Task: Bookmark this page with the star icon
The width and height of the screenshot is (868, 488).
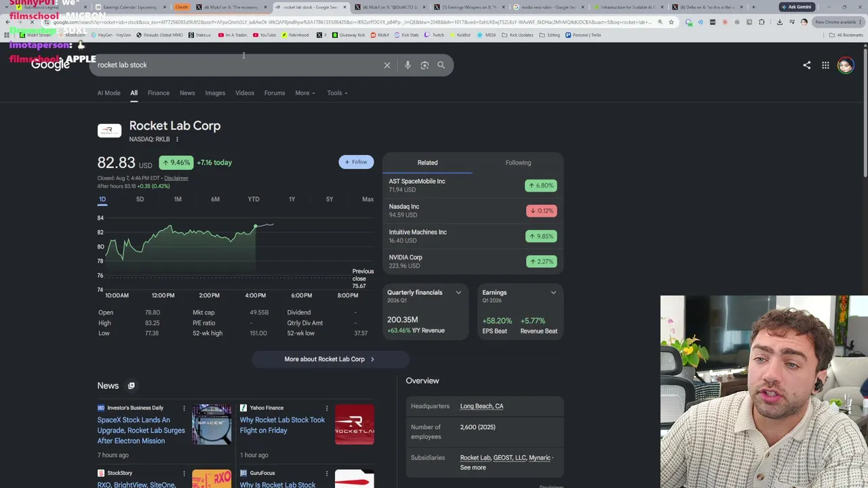Action: [671, 22]
